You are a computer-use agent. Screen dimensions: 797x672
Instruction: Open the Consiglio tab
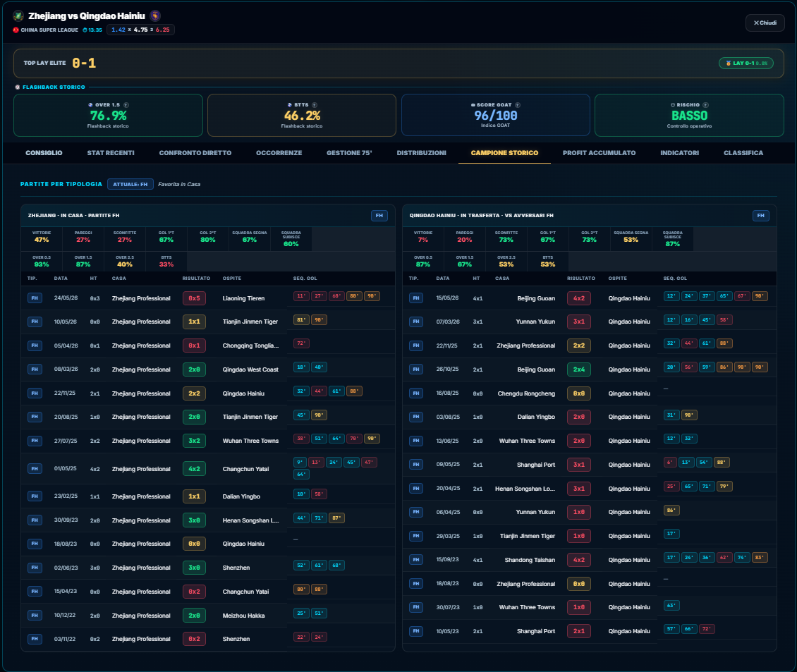pyautogui.click(x=44, y=153)
